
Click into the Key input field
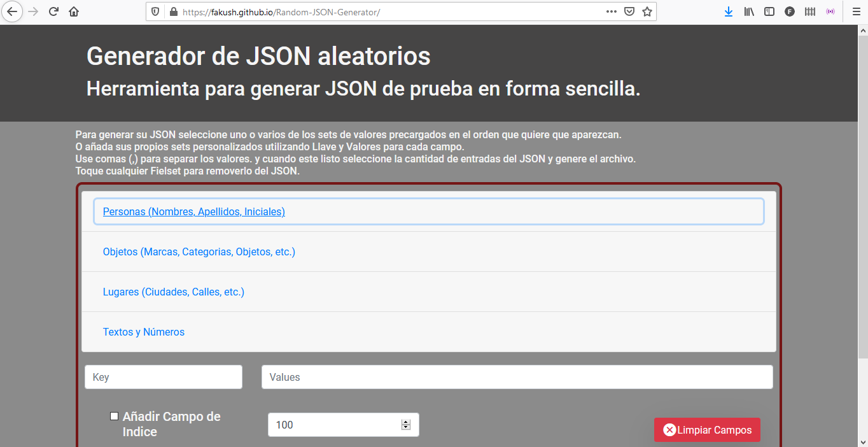pyautogui.click(x=164, y=377)
